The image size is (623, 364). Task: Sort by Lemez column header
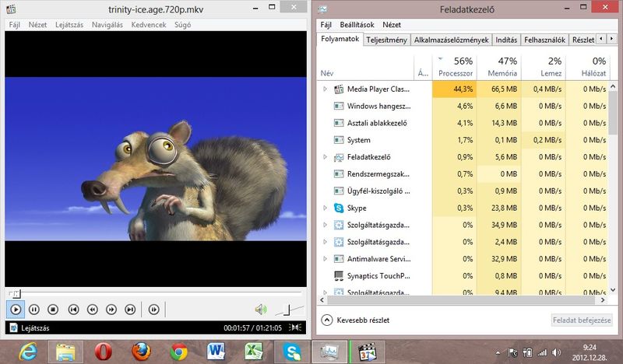pyautogui.click(x=544, y=67)
